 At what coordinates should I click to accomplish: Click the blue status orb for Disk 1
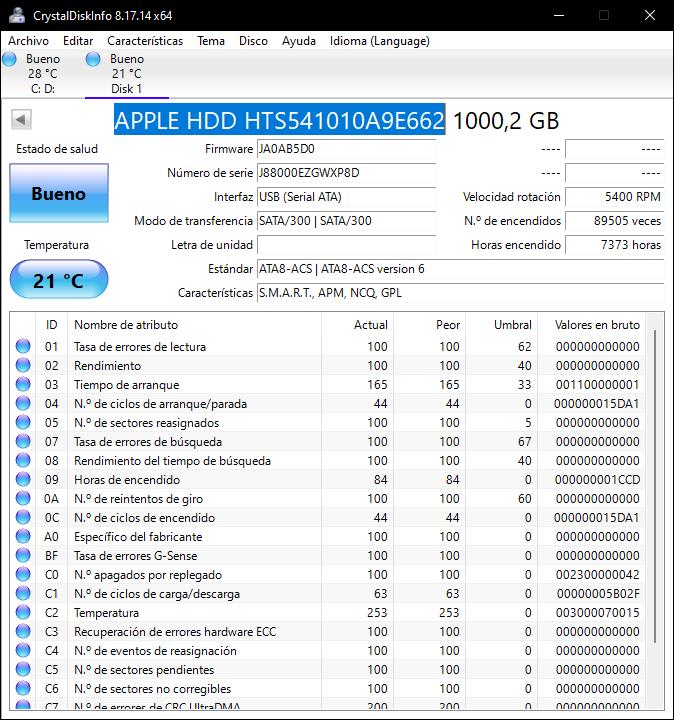[93, 59]
